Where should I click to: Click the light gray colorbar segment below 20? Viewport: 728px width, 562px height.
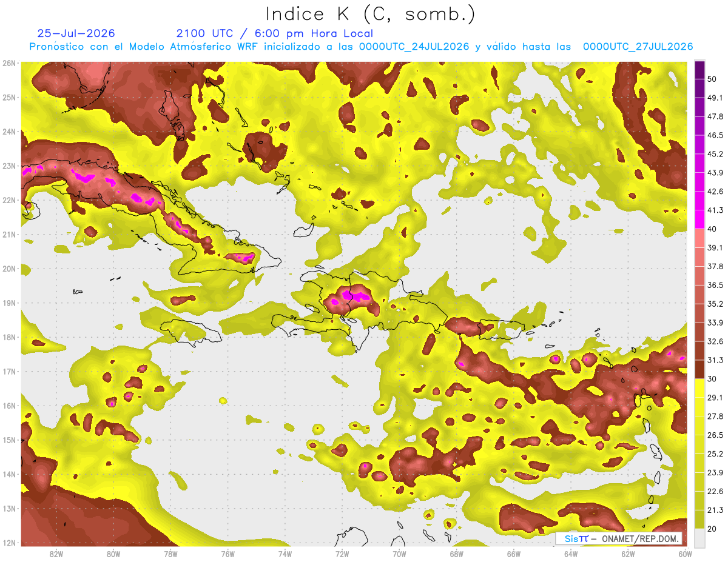(x=699, y=537)
